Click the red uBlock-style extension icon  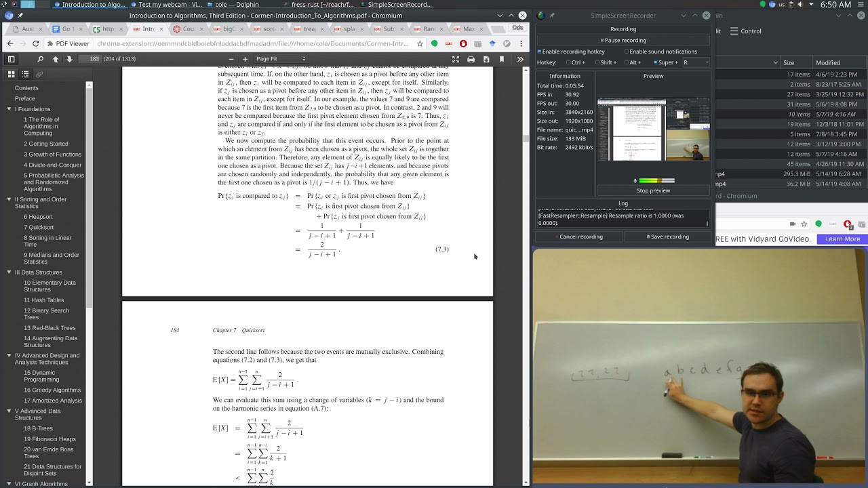pos(463,43)
